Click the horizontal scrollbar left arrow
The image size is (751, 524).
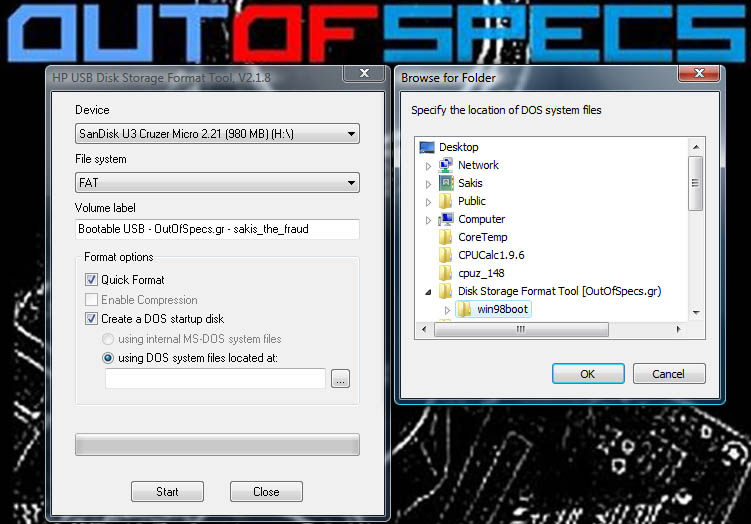[x=423, y=330]
